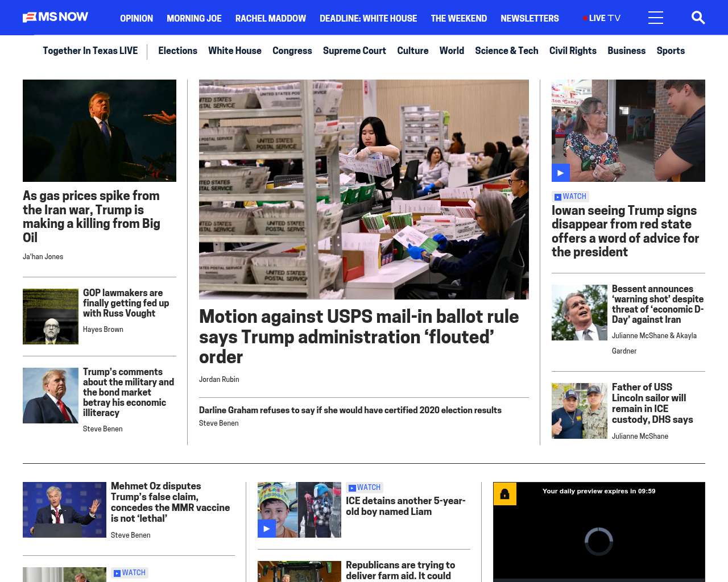Open the Newsletters page
The width and height of the screenshot is (728, 582).
530,18
